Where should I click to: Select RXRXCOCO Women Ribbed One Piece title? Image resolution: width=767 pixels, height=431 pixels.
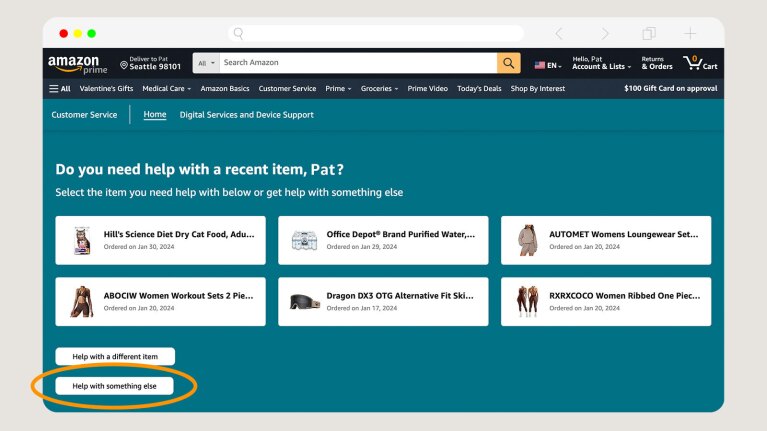pyautogui.click(x=625, y=296)
